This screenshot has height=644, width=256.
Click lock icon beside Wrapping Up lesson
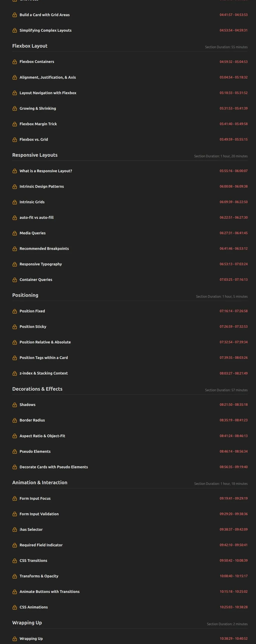[x=15, y=638]
